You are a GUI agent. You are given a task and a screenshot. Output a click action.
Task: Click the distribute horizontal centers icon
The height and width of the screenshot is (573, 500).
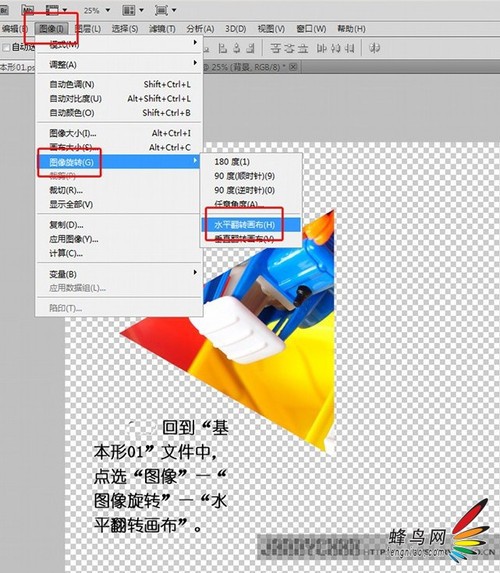(336, 48)
